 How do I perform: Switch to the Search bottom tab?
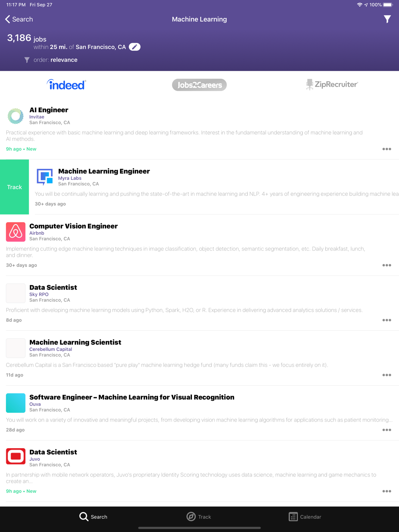point(93,517)
